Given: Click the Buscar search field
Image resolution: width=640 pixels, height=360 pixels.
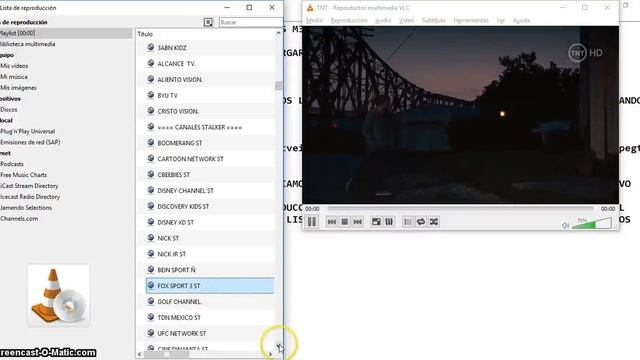Looking at the screenshot, I should click(x=251, y=22).
